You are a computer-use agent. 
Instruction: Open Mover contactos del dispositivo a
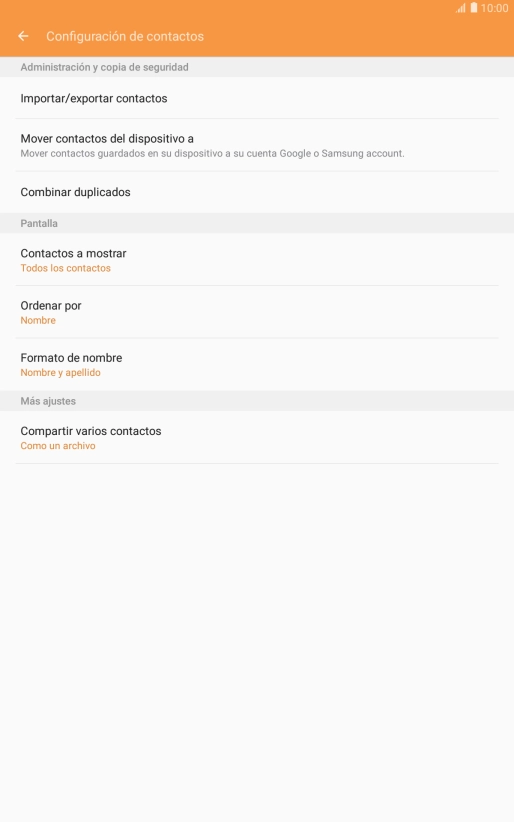click(x=257, y=145)
